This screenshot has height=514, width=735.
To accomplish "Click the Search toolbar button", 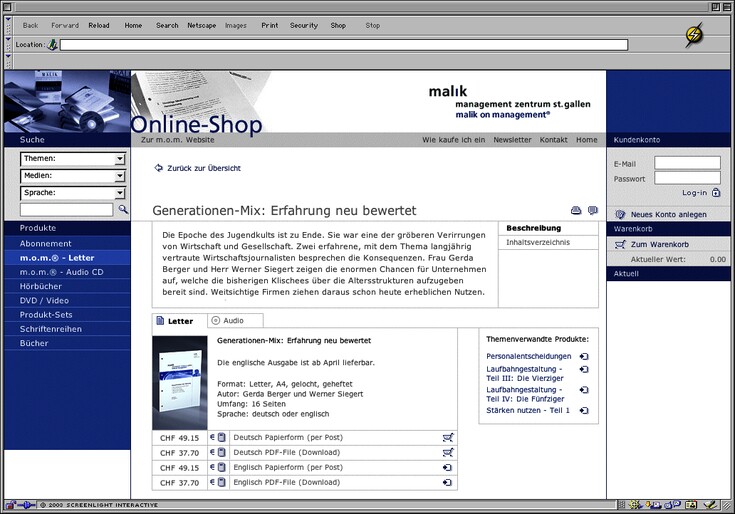I will point(167,25).
